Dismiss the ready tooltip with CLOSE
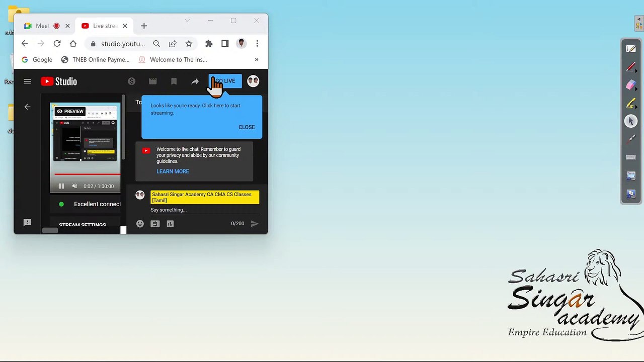 247,127
